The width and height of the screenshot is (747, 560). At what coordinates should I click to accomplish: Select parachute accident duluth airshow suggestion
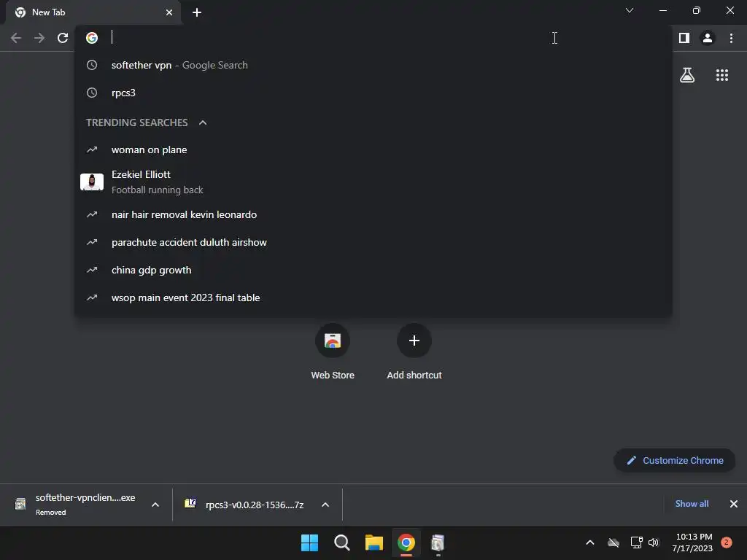coord(373,242)
